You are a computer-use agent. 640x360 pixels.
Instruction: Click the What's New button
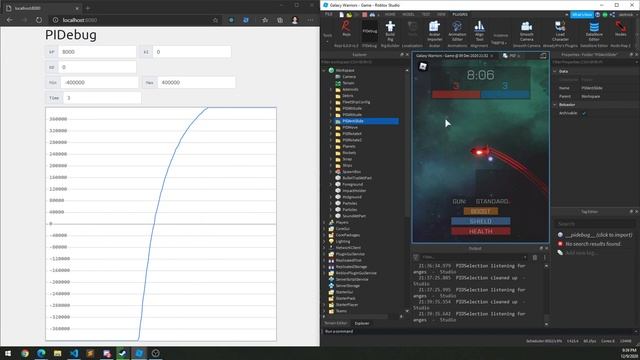point(582,15)
